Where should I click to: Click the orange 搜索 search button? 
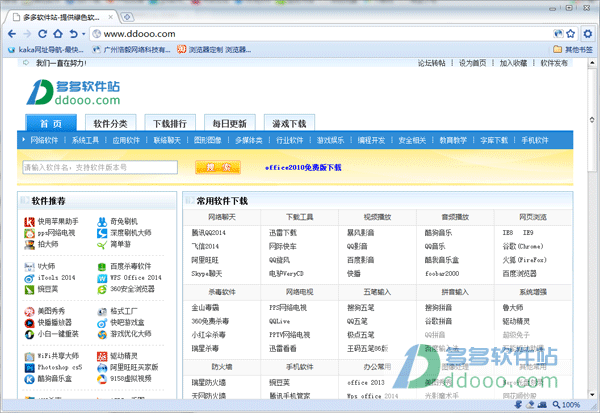tap(218, 167)
